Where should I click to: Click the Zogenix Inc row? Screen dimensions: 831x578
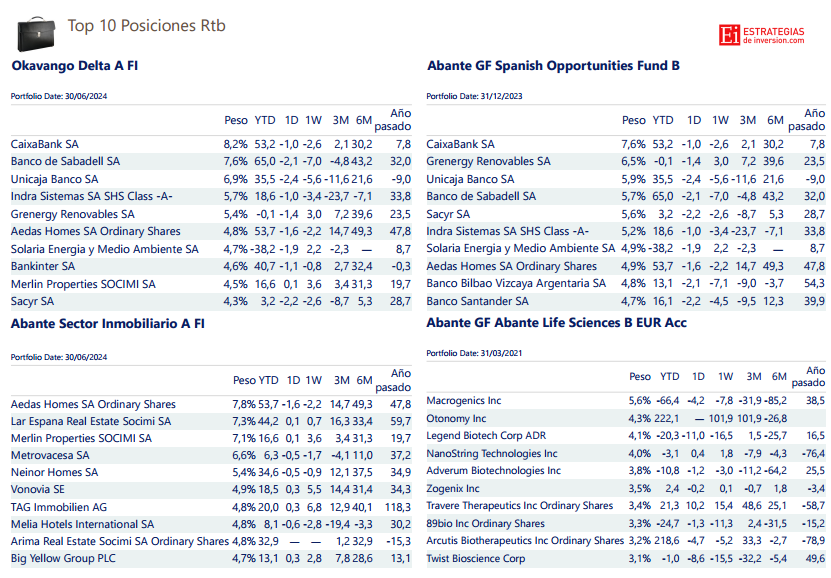[453, 489]
